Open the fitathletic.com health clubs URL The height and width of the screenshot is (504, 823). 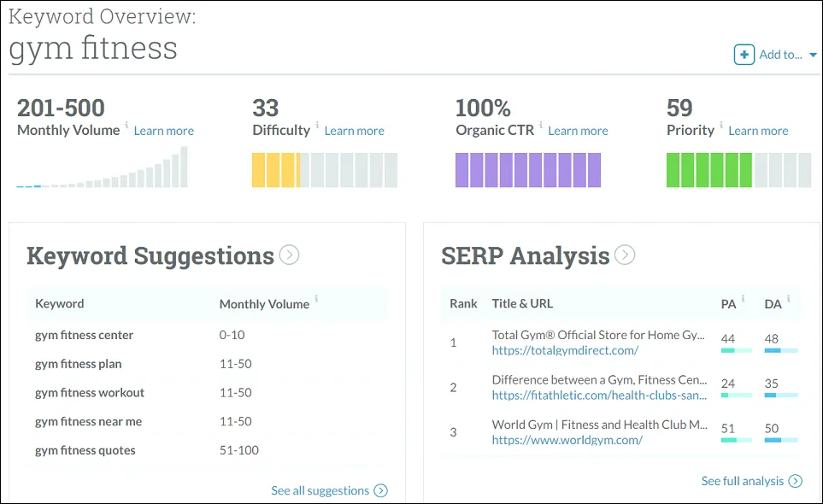[x=599, y=395]
